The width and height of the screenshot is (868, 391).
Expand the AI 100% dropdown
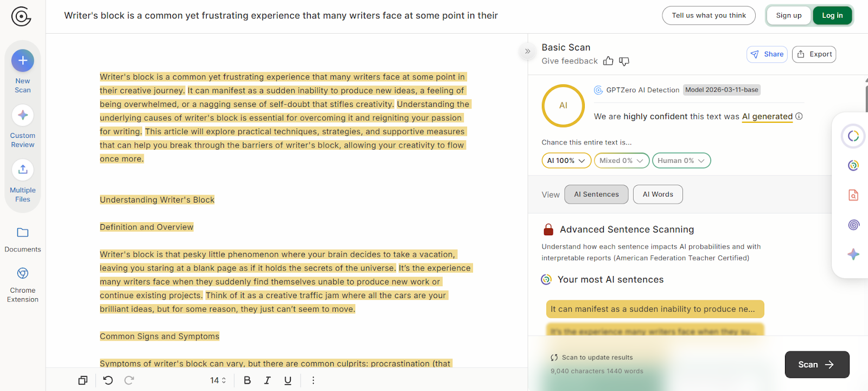566,161
